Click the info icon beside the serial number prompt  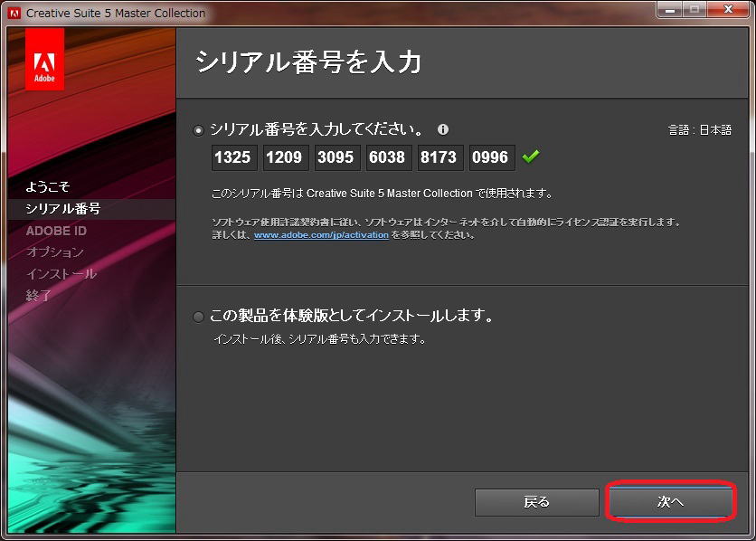pos(442,129)
